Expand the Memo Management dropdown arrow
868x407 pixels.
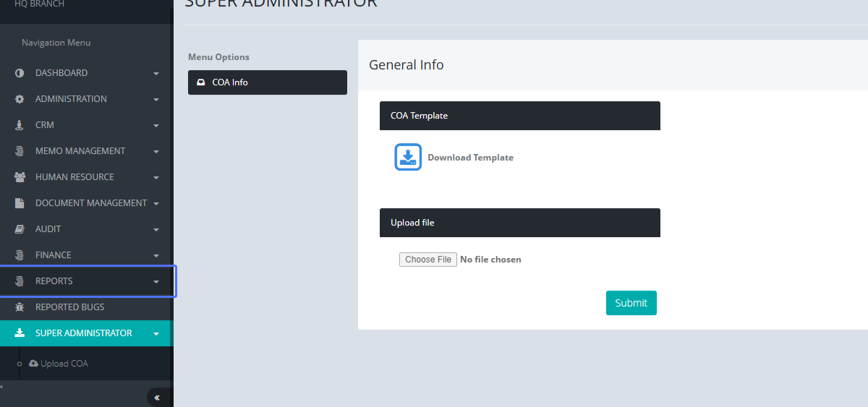point(156,152)
